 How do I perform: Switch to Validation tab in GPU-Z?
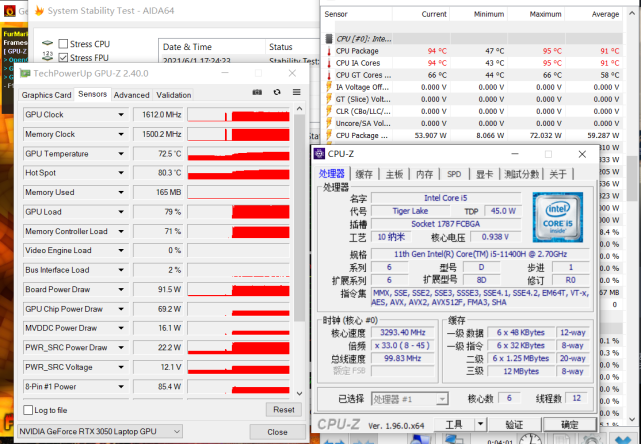pos(174,95)
